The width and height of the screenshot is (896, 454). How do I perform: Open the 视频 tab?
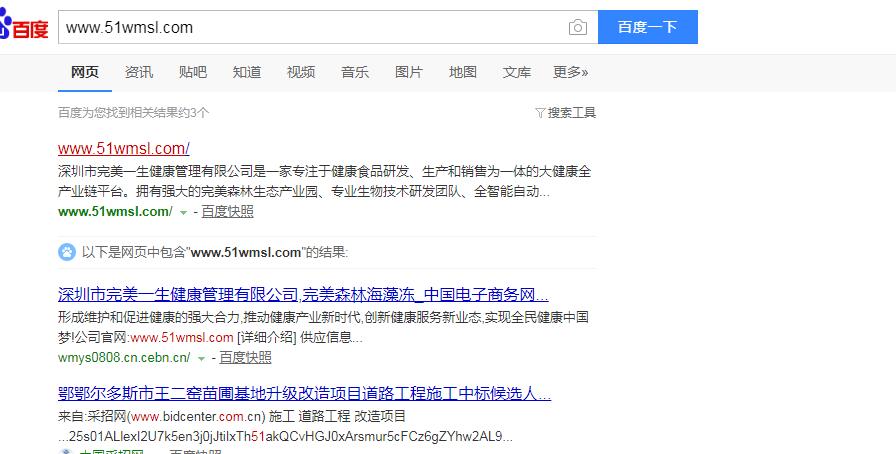[301, 72]
